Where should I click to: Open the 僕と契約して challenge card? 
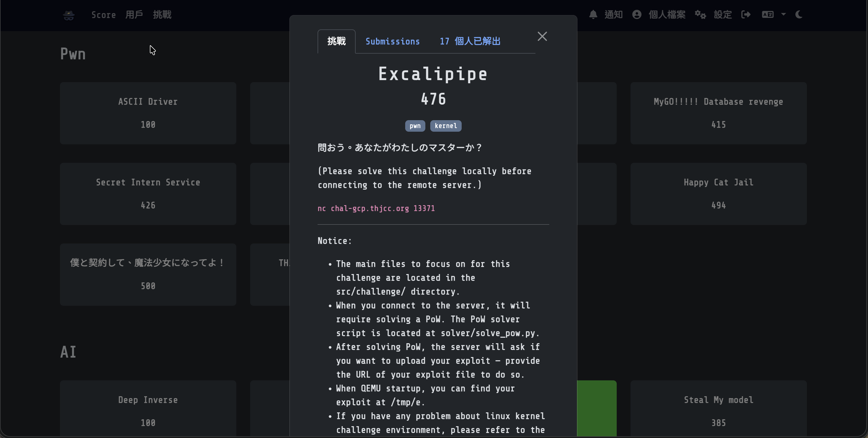148,274
